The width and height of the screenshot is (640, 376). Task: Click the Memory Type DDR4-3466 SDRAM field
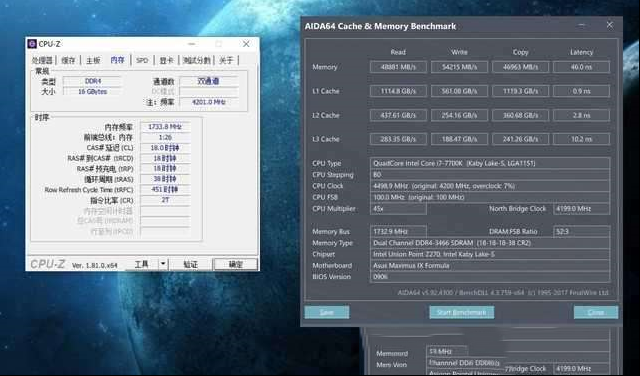[490, 243]
